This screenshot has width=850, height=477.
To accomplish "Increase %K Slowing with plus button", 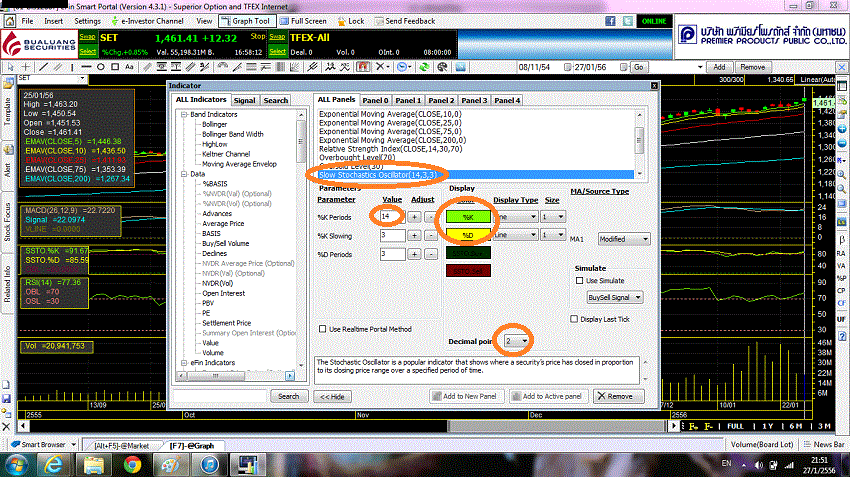I will (x=414, y=236).
